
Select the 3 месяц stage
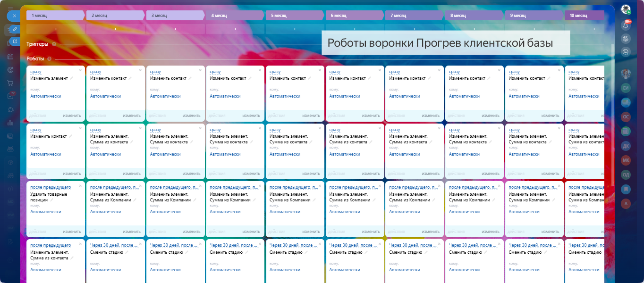pyautogui.click(x=175, y=16)
